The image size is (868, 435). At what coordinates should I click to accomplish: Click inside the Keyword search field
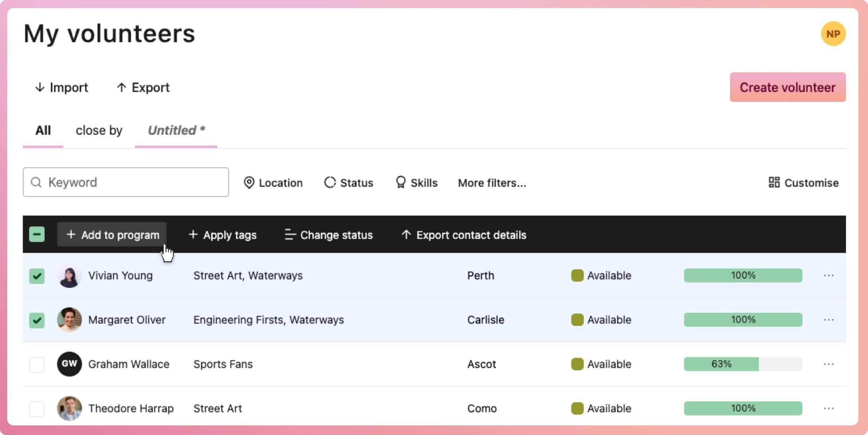click(132, 182)
